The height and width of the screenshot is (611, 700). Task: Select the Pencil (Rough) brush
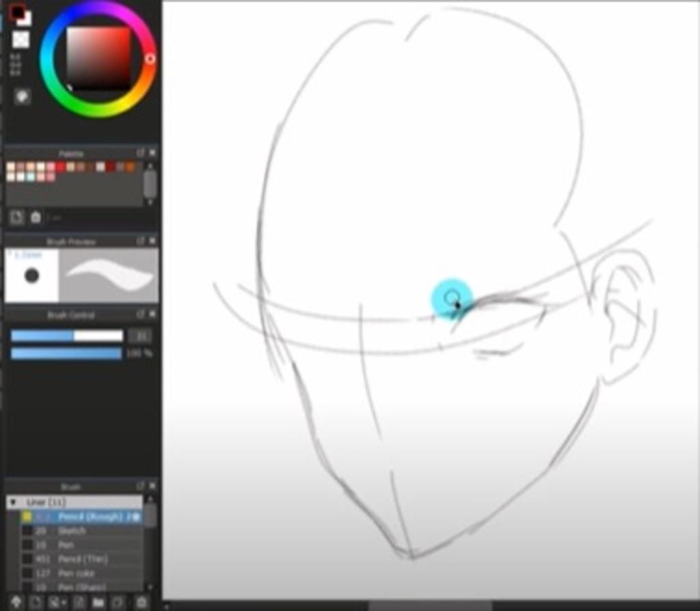(81, 517)
